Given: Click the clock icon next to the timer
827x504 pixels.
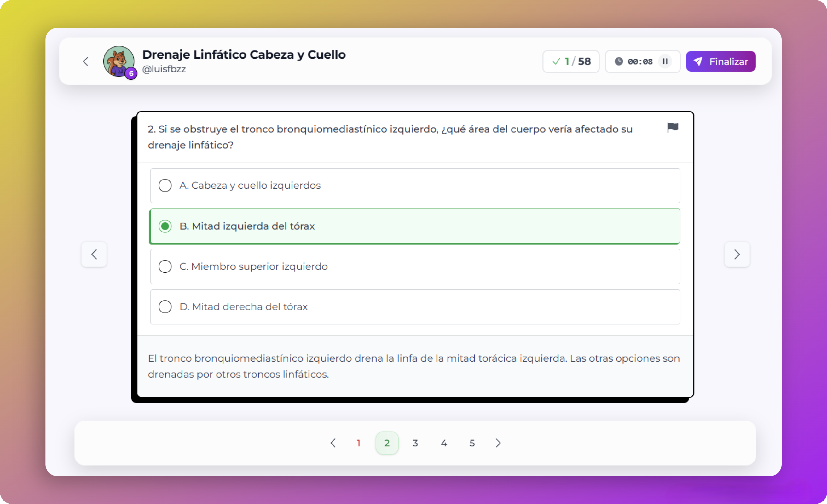Looking at the screenshot, I should 619,61.
